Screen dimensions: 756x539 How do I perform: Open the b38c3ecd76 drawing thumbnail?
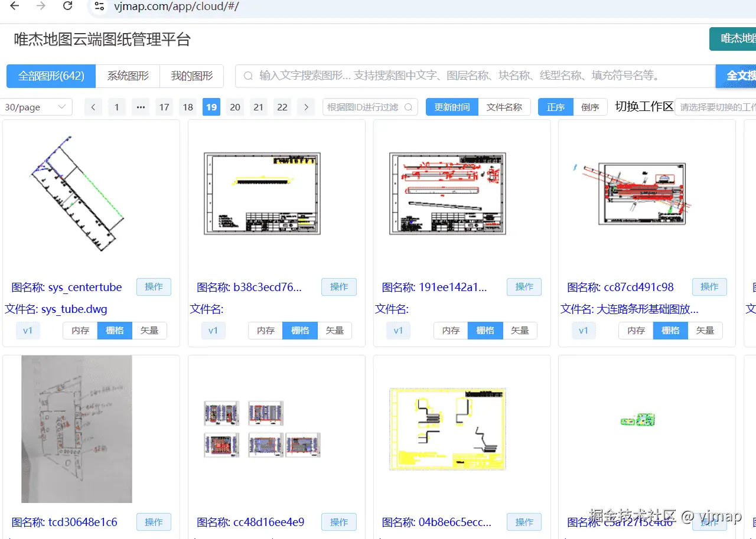[x=262, y=194]
